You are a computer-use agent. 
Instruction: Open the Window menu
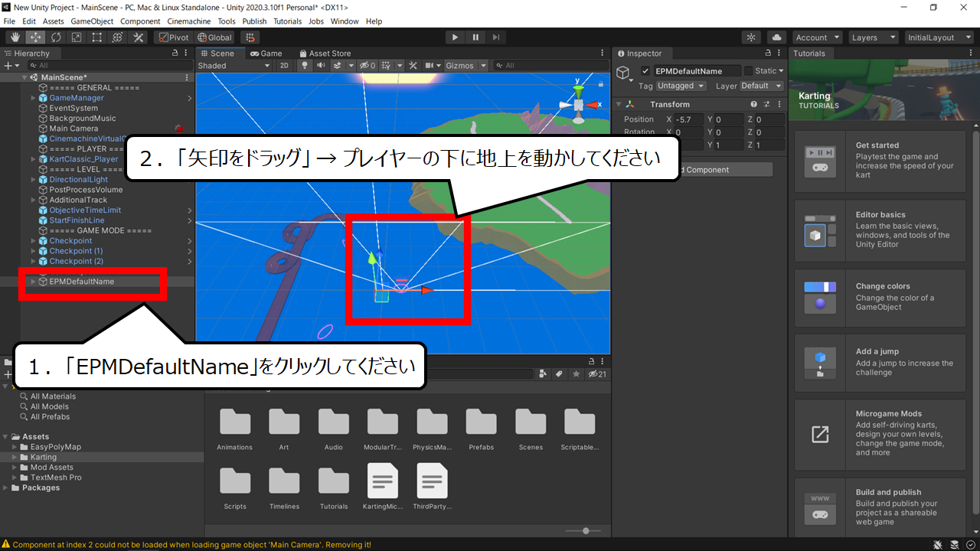pyautogui.click(x=345, y=21)
